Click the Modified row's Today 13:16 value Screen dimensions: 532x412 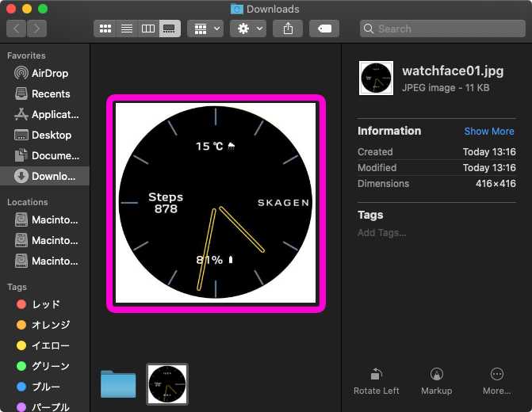[489, 168]
